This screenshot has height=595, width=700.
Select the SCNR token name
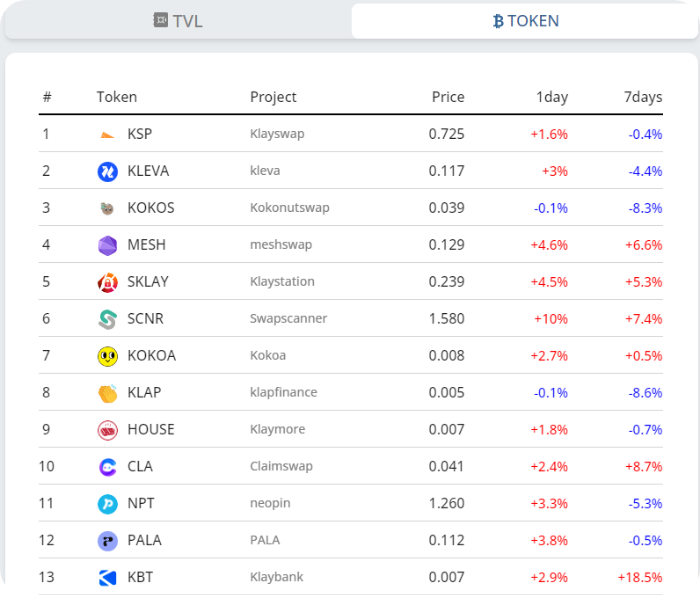click(x=145, y=319)
